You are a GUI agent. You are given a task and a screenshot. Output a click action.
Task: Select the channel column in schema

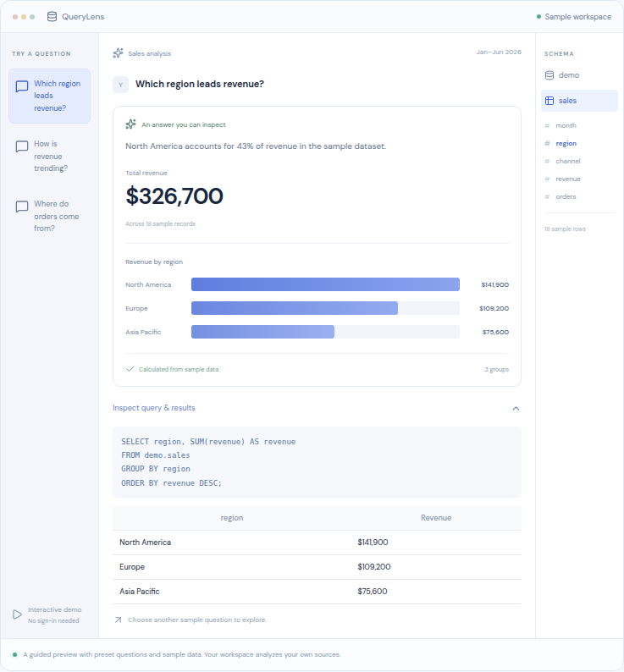[568, 161]
